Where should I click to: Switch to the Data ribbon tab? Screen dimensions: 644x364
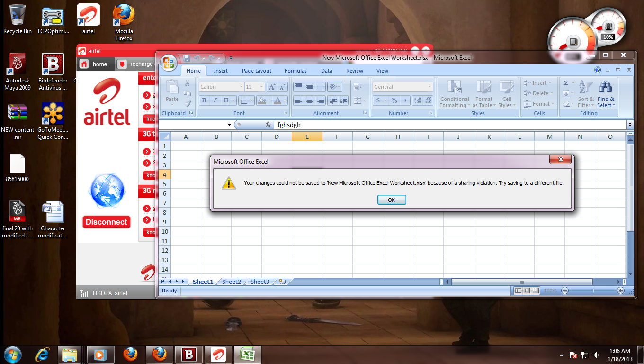click(327, 71)
